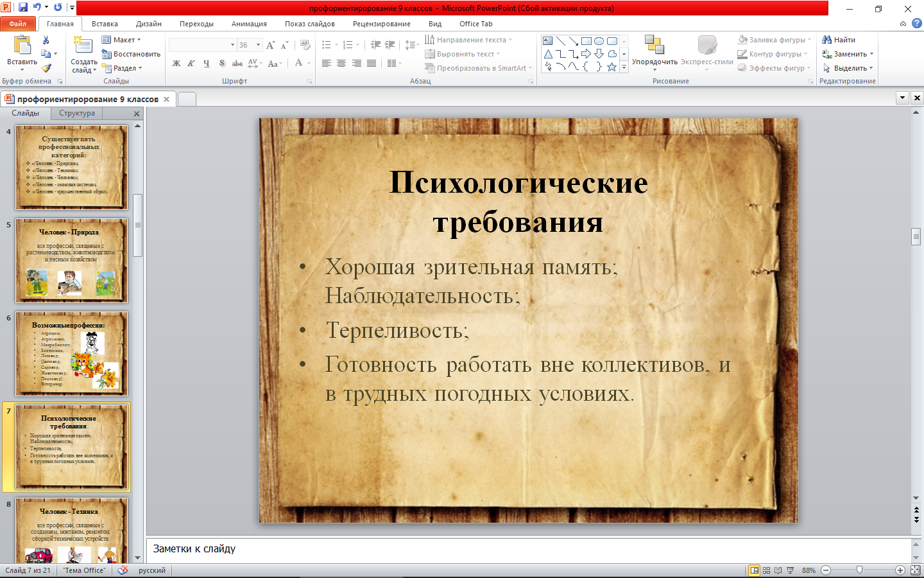
Task: Open the Файл tab
Action: coord(18,24)
